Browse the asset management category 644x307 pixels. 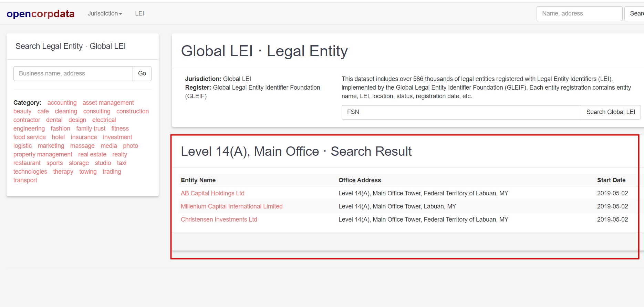[108, 103]
